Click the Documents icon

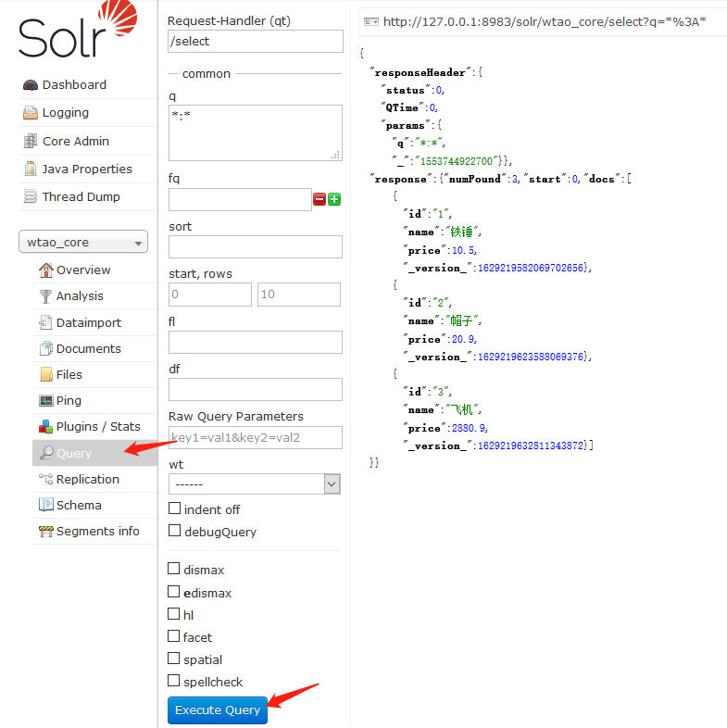pyautogui.click(x=46, y=348)
